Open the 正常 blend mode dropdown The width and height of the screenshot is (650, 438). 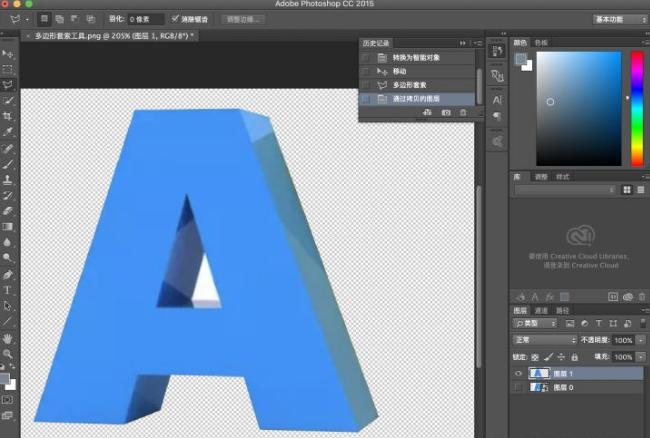pyautogui.click(x=544, y=340)
